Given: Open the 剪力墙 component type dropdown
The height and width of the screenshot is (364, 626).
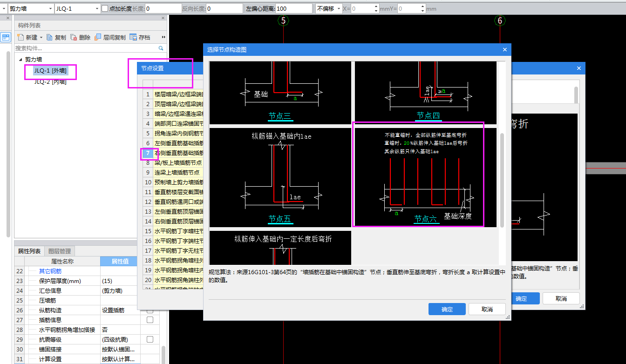Looking at the screenshot, I should click(x=50, y=8).
